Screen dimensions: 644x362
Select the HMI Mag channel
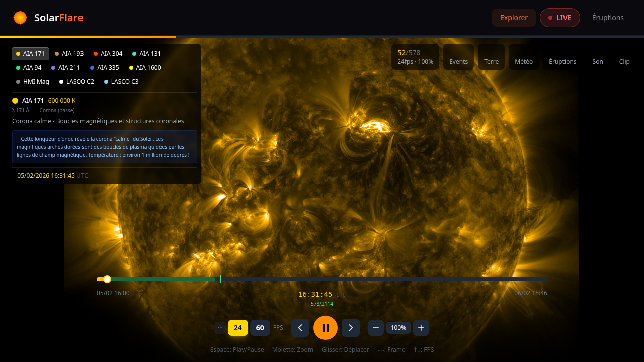click(33, 82)
